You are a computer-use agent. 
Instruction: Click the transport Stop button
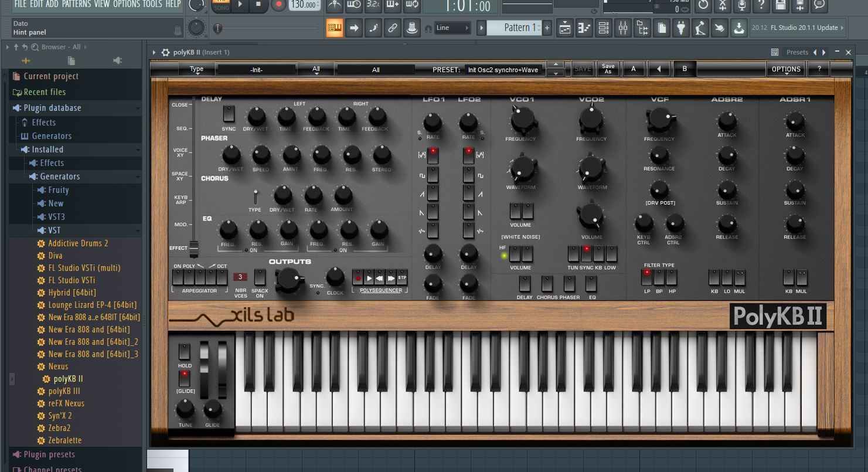pos(258,5)
